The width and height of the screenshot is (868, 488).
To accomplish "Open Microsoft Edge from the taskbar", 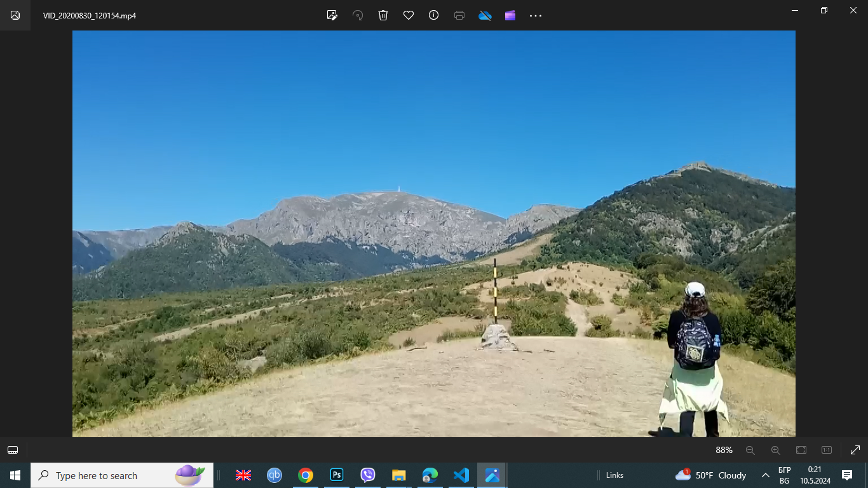I will tap(430, 475).
